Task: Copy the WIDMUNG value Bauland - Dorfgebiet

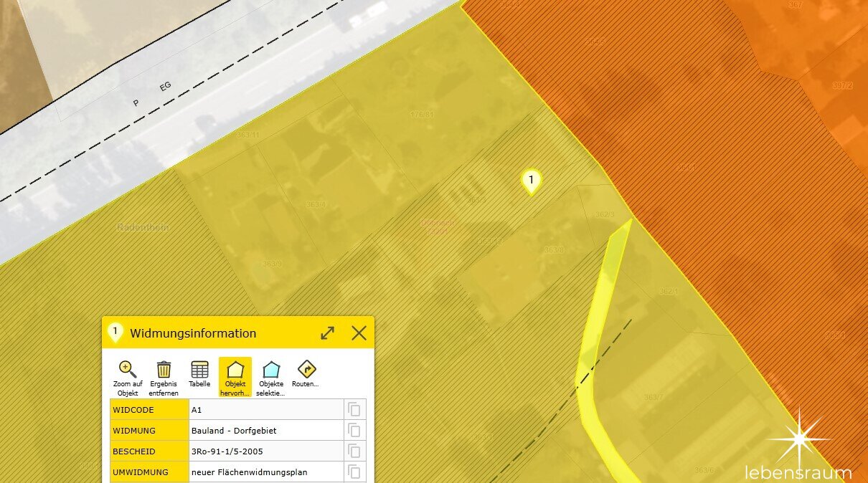Action: (x=354, y=430)
